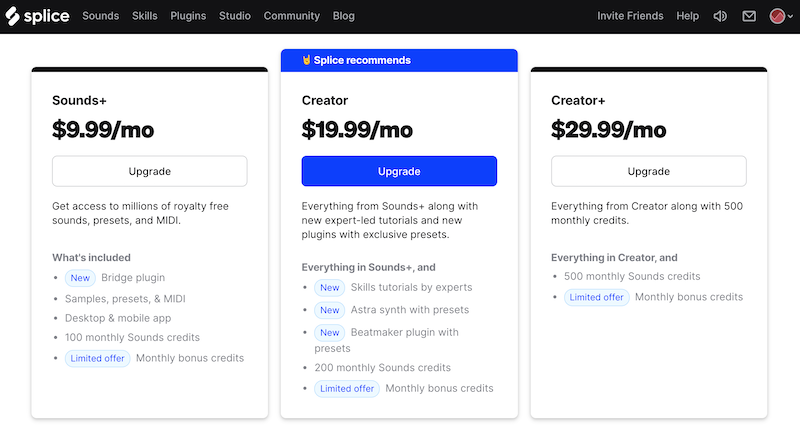Click the Creator description paragraph
Screen dimensions: 800x431
coord(390,220)
